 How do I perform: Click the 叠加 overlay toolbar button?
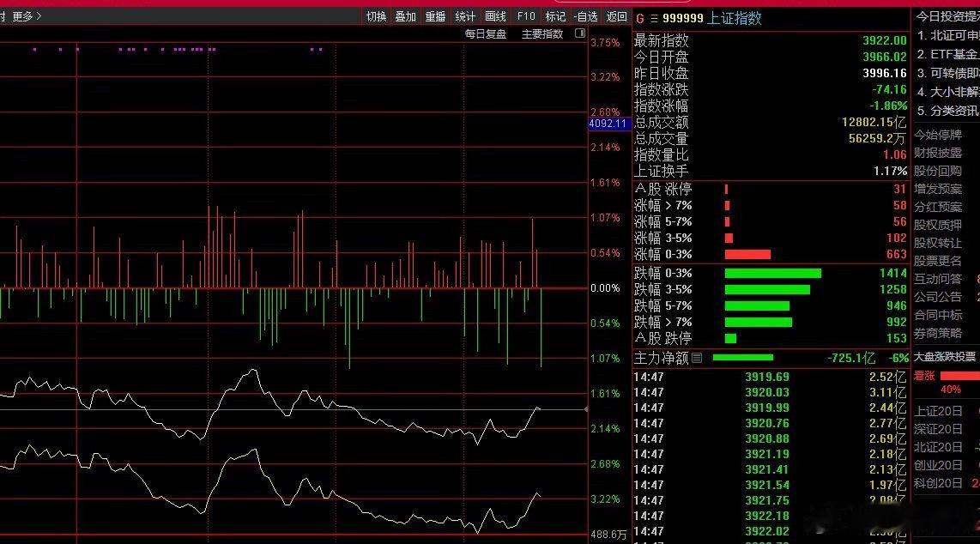point(406,16)
